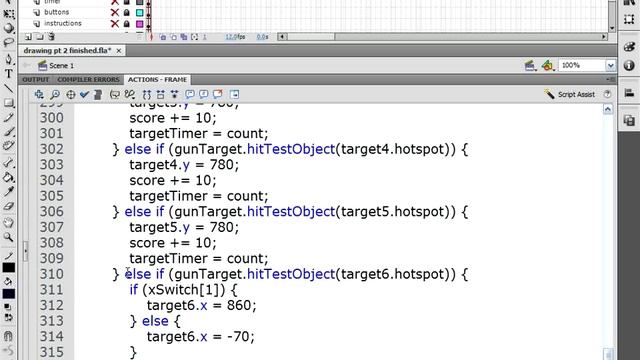
Task: Open the stage zoom percentage dropdown
Action: [x=611, y=65]
